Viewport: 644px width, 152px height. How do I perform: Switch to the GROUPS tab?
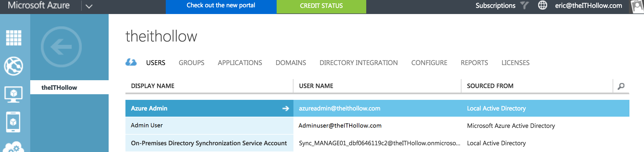[x=192, y=63]
